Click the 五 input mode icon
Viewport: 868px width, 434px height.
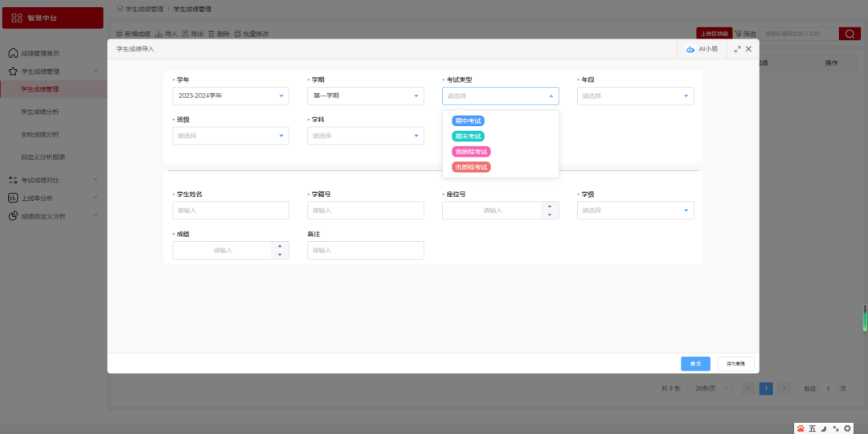point(812,428)
